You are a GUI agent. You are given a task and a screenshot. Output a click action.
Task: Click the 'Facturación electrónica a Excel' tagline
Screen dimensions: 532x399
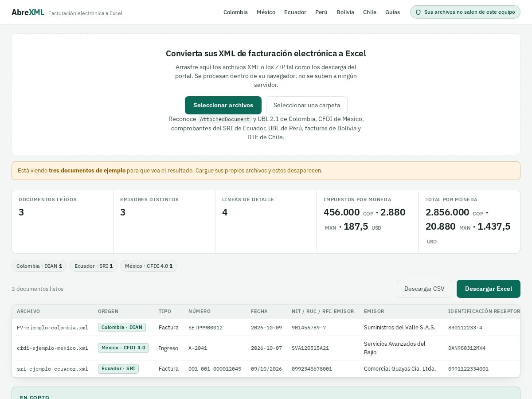85,13
